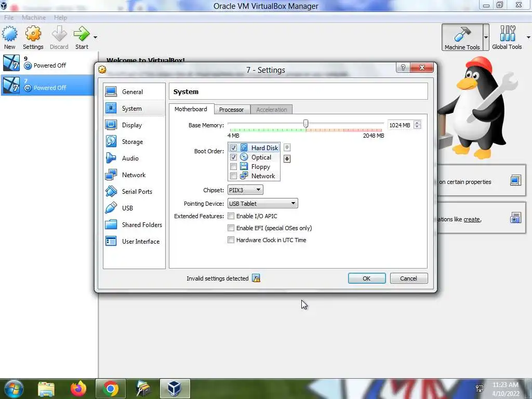Click the Global Tools button
The width and height of the screenshot is (532, 399).
(x=507, y=37)
